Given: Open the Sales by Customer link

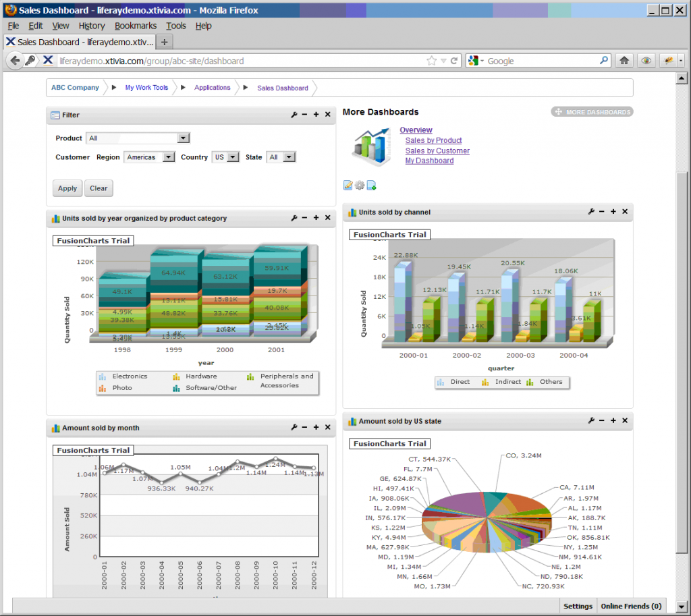Looking at the screenshot, I should (x=437, y=150).
